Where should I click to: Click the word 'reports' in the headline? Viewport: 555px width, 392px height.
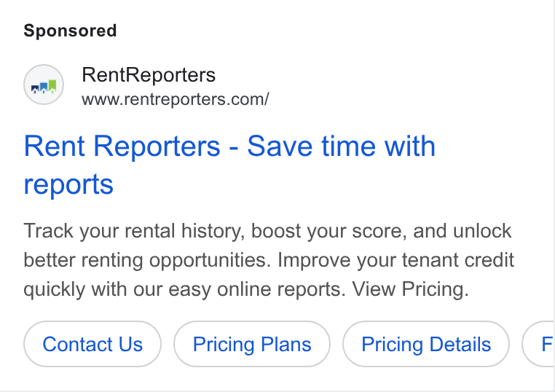[x=68, y=184]
